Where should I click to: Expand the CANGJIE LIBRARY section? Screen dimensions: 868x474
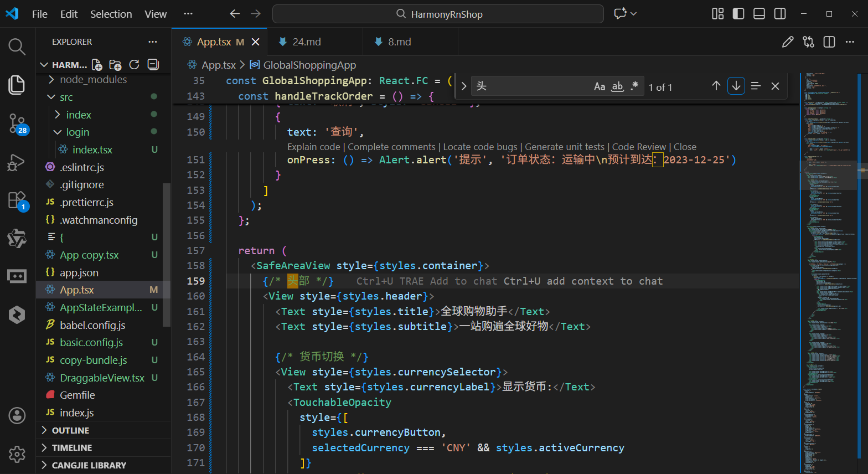click(89, 465)
